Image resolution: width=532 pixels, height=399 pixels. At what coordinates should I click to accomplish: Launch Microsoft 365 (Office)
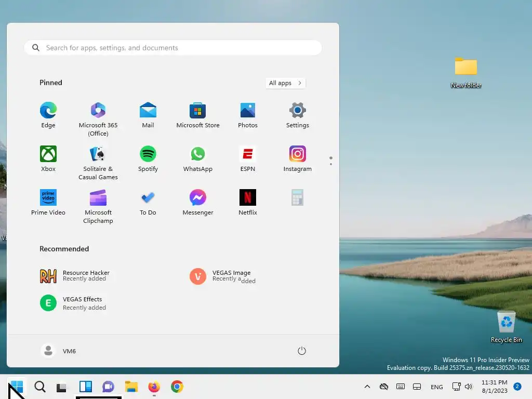(98, 119)
